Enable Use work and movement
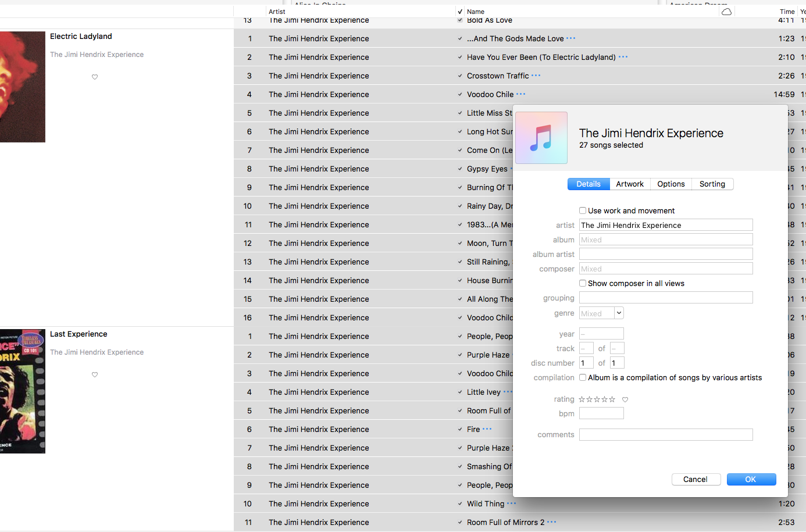806x532 pixels. 583,210
